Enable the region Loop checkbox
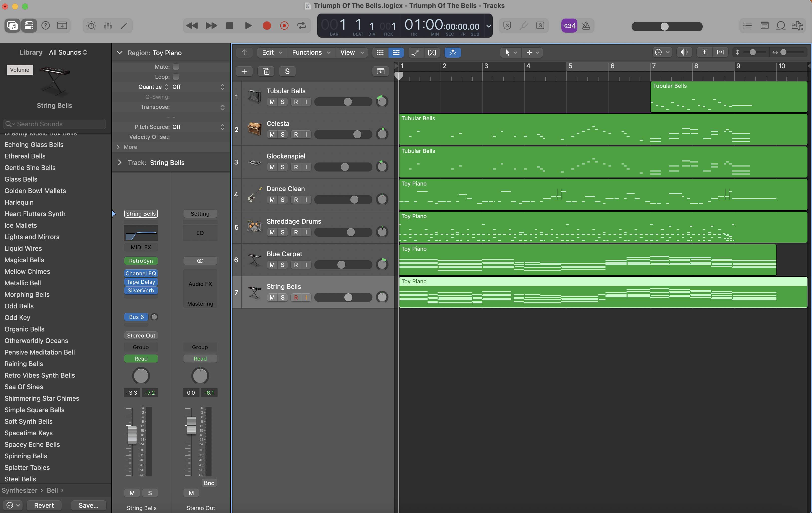812x513 pixels. pos(176,76)
